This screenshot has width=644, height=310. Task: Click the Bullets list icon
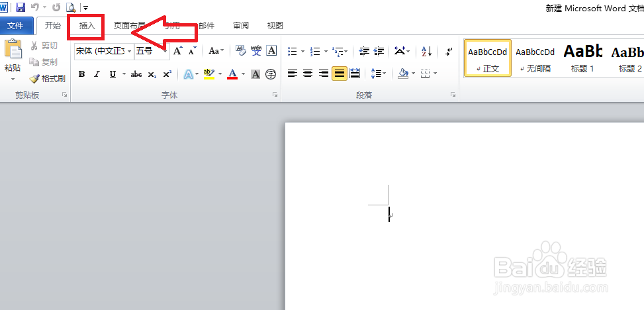(x=293, y=52)
